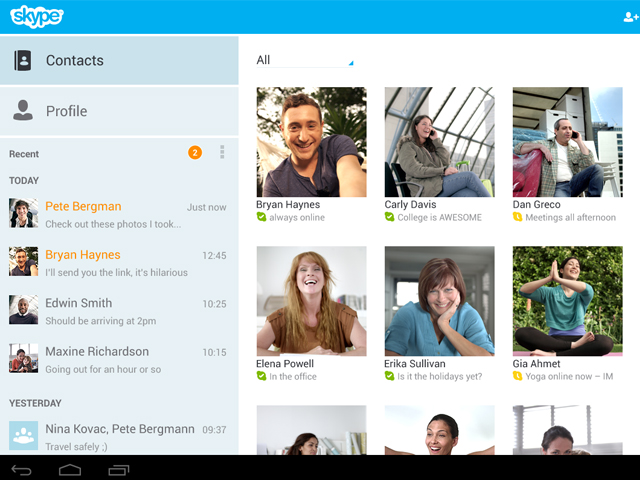
Task: Click 'Yoga online now – IM' status
Action: click(569, 376)
